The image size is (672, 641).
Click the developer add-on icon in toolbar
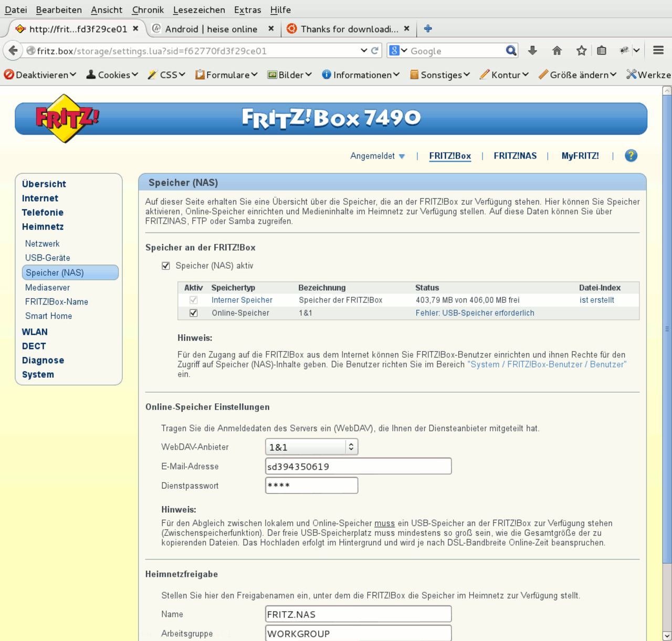point(624,50)
